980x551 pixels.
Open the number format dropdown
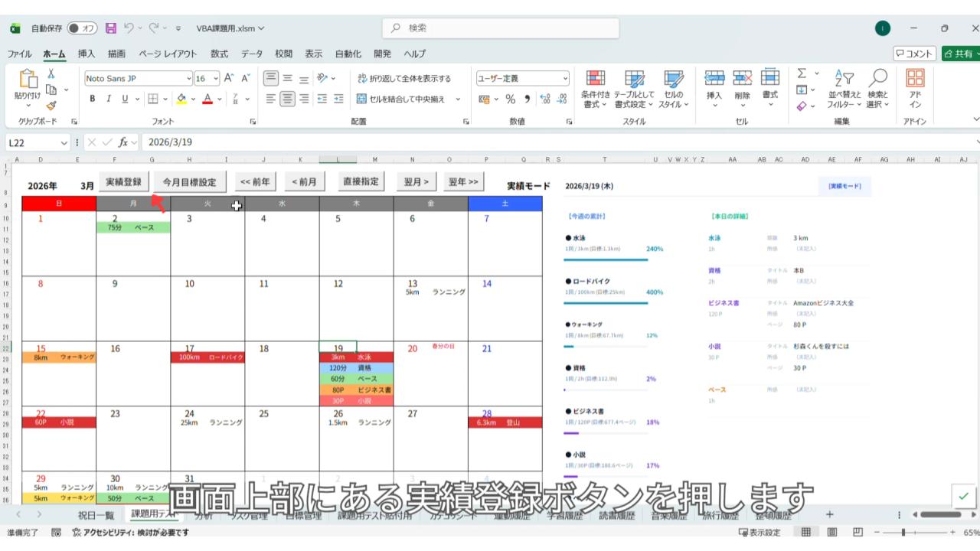click(x=565, y=78)
